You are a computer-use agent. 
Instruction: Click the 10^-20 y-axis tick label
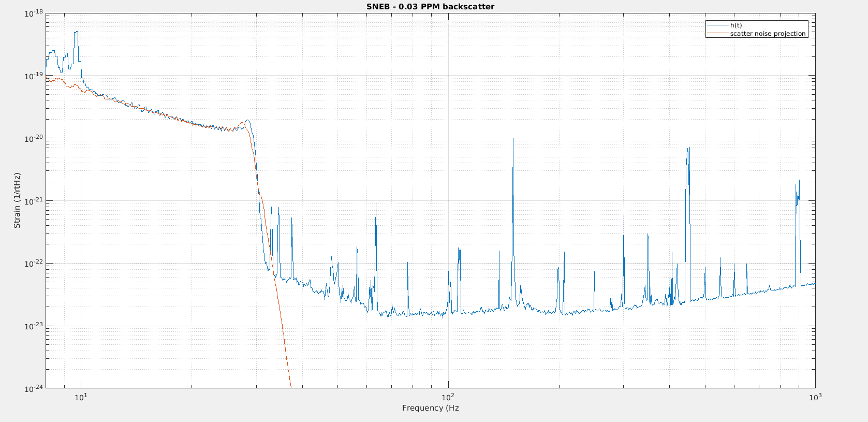click(x=34, y=139)
